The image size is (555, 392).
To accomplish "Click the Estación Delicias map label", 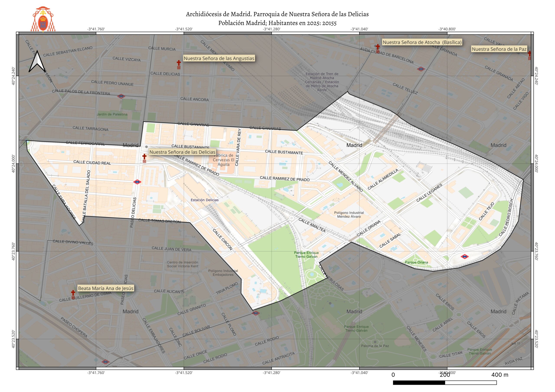I will point(204,200).
